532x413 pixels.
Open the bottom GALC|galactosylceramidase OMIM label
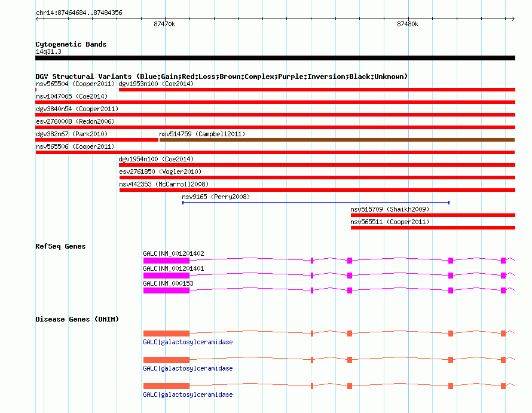click(x=188, y=394)
